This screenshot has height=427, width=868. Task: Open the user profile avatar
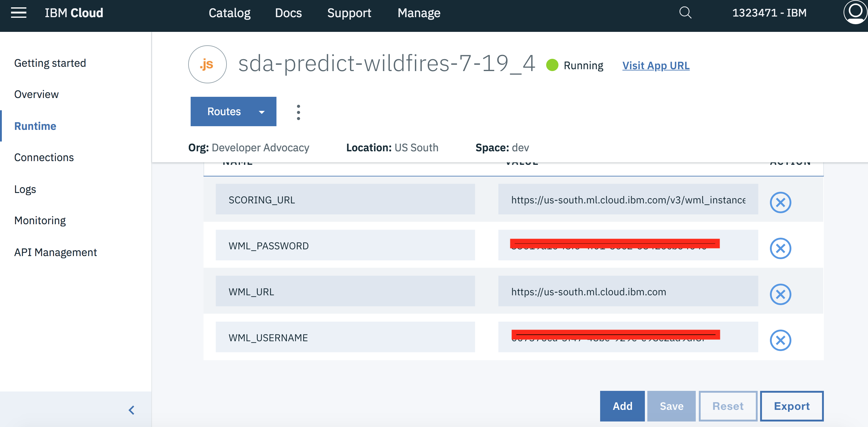coord(855,12)
